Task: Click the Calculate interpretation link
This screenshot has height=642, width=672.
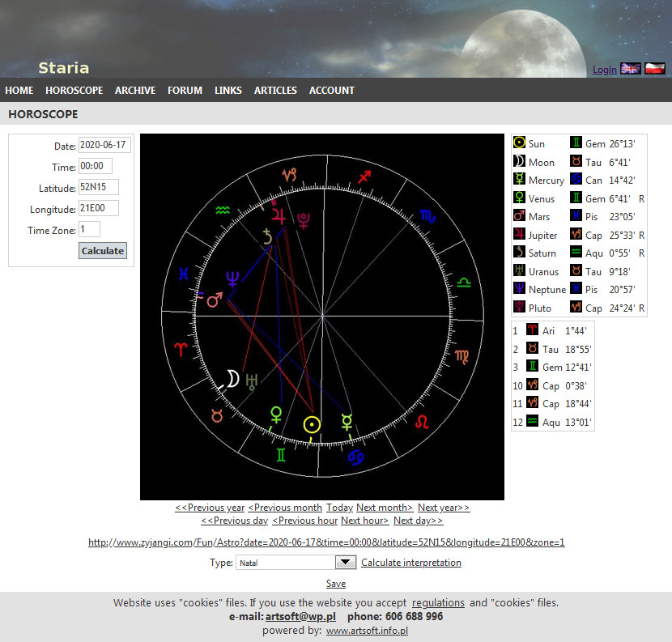Action: point(411,563)
